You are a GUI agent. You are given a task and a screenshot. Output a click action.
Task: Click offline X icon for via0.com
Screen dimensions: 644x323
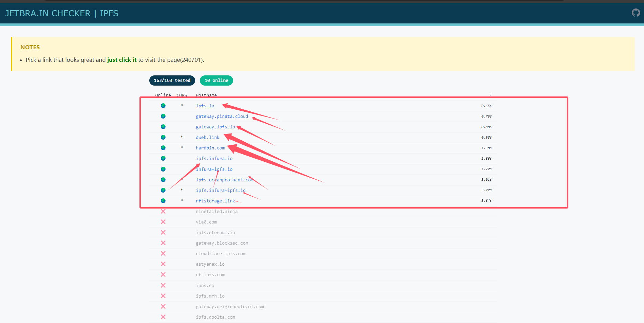pos(163,222)
